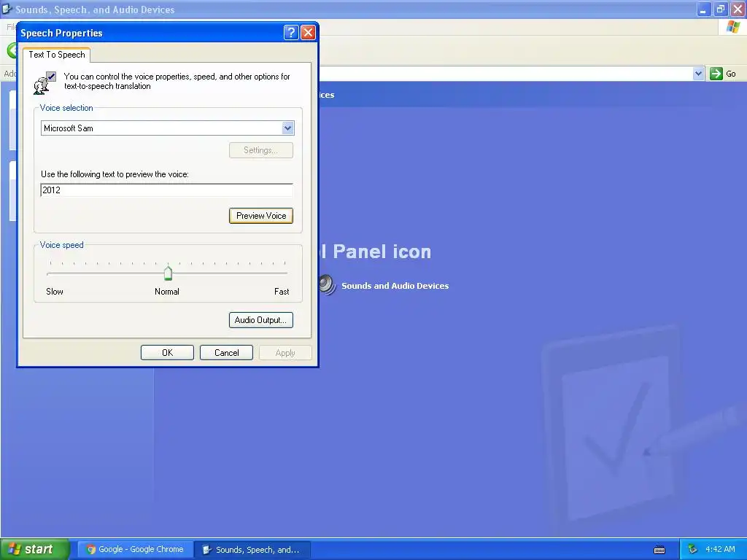Close the Sounds, Speech, and Audio Devices window
Screen dimensions: 747x560
[738, 9]
